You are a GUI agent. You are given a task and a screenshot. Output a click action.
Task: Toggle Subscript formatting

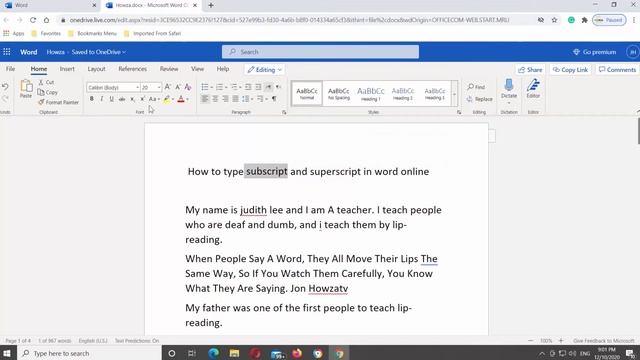click(x=132, y=99)
